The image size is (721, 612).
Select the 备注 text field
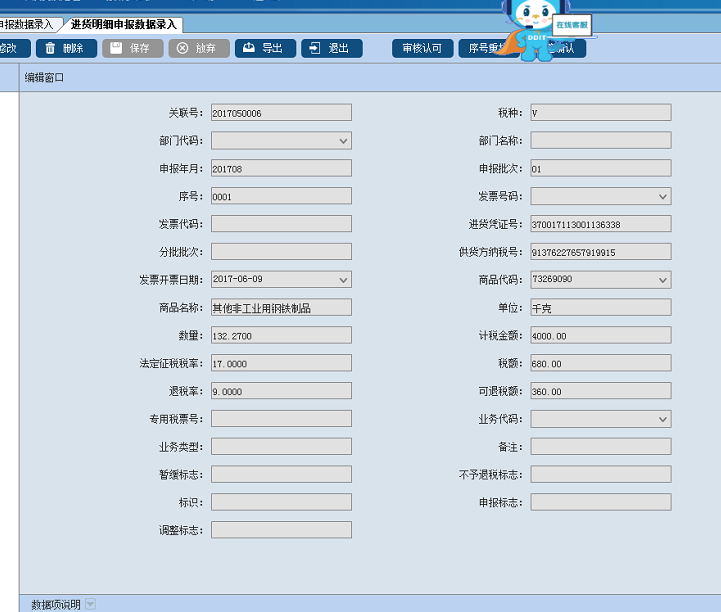coord(600,447)
